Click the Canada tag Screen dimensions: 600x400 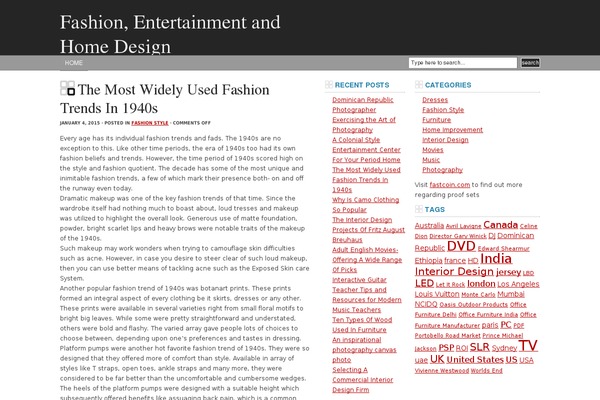pyautogui.click(x=500, y=225)
